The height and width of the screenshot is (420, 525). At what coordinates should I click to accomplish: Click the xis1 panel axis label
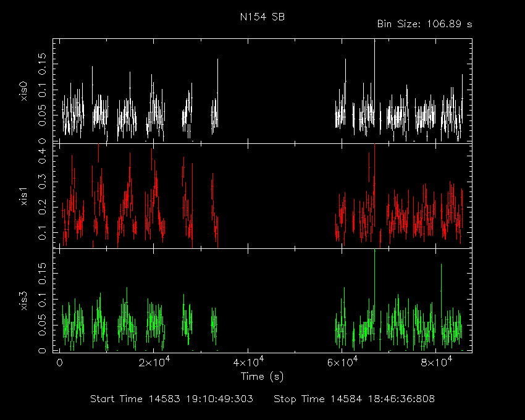point(23,196)
